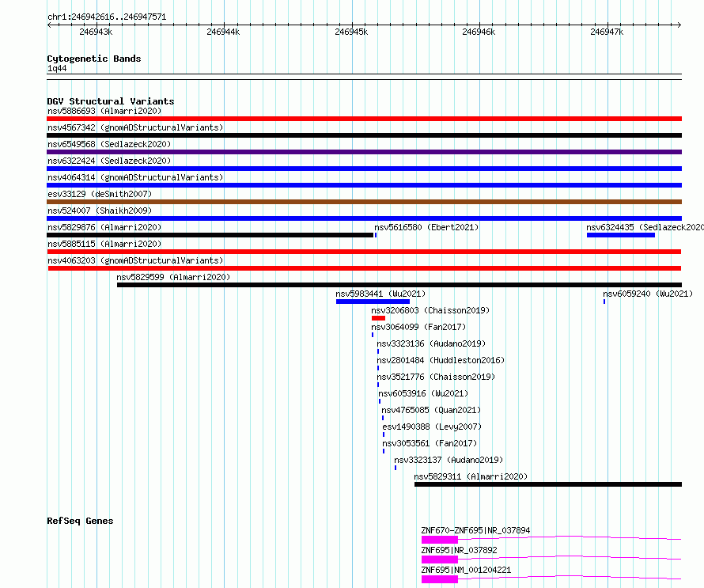Screen dimensions: 704x588
Task: Click the chr1:246942616..246947571 coordinates text
Action: pos(107,17)
